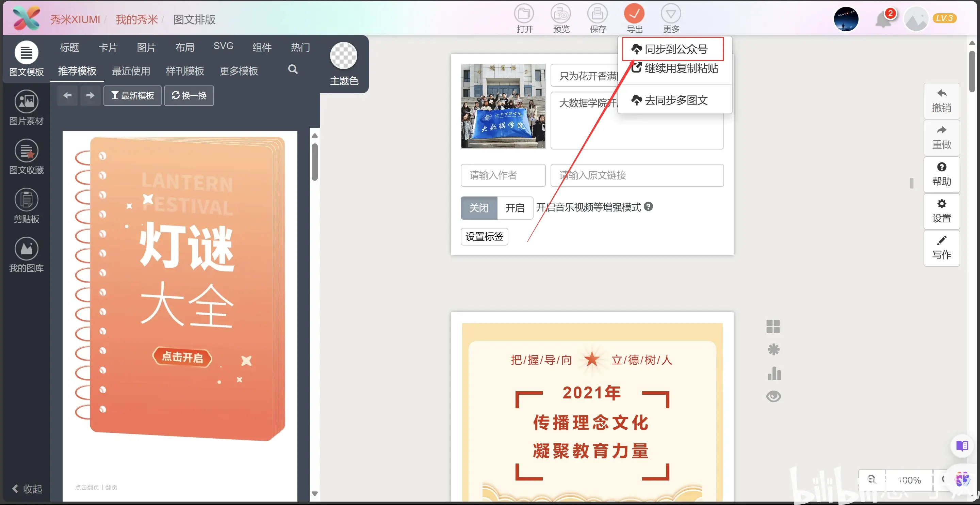
Task: Select the 灯谜大全 notebook template
Action: point(180,288)
